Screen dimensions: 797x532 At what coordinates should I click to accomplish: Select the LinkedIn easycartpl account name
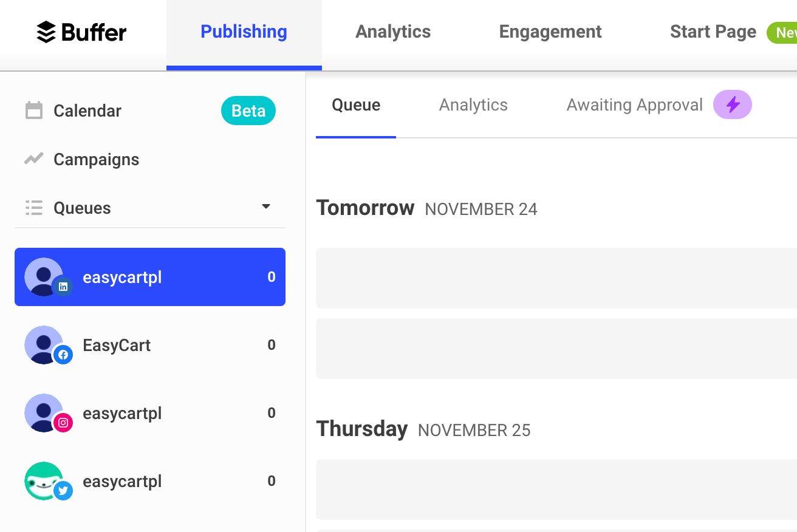pos(122,278)
